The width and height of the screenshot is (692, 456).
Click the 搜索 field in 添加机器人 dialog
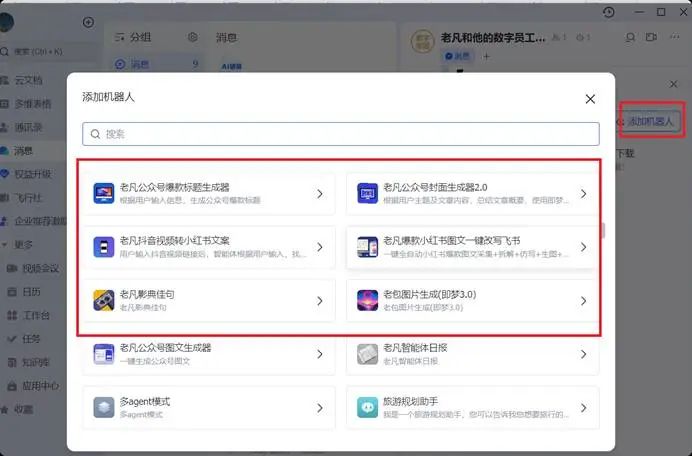click(341, 134)
